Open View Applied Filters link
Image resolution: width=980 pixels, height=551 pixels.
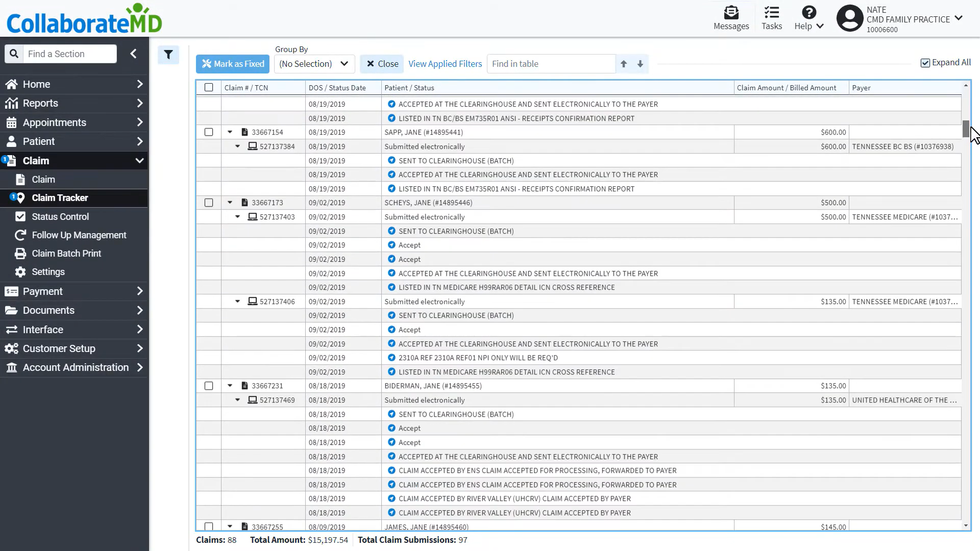point(445,64)
